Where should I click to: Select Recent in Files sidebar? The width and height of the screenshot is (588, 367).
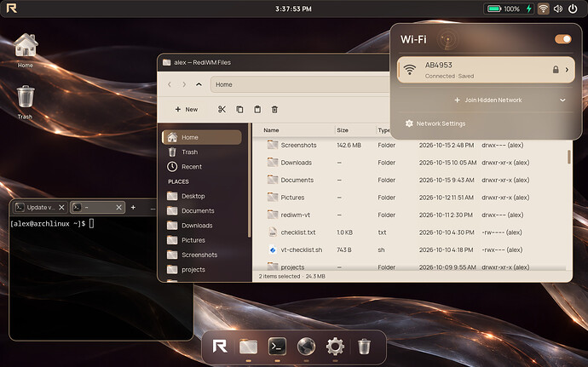pyautogui.click(x=202, y=166)
